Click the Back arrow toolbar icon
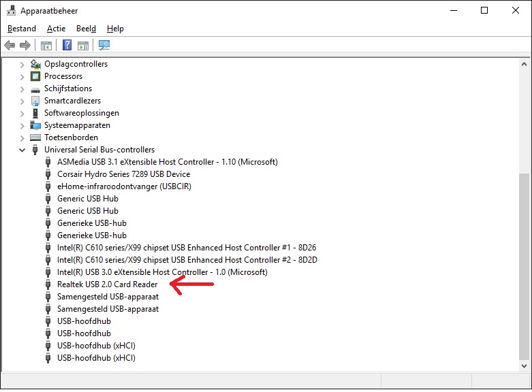532x392 pixels. (x=10, y=45)
